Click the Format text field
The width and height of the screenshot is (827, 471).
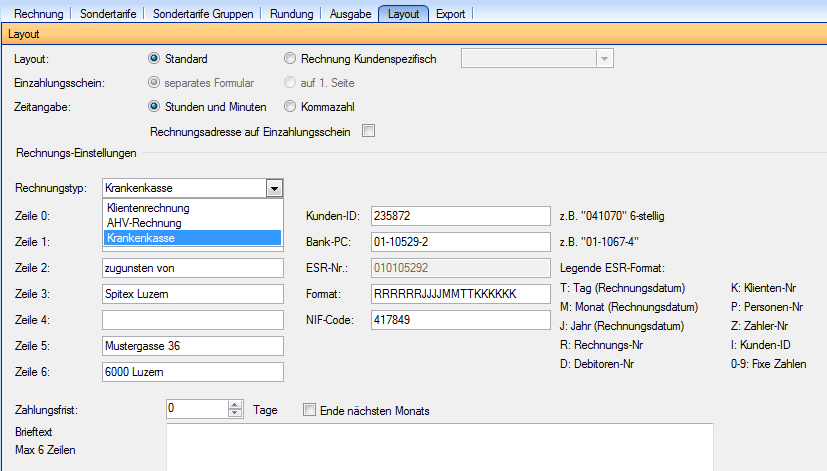point(459,294)
